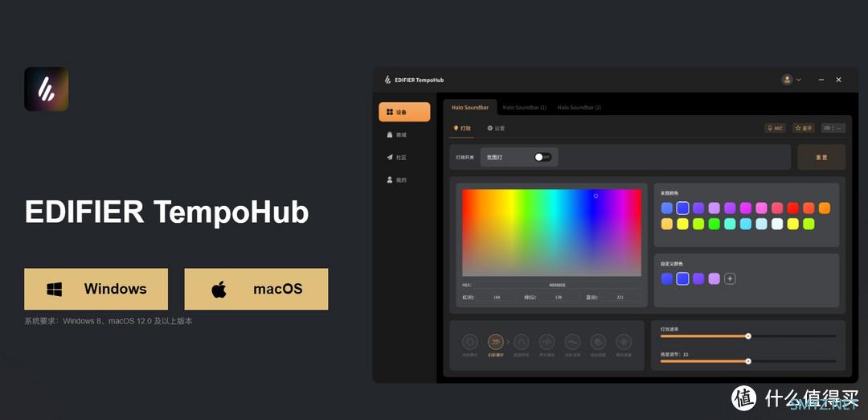Viewport: 868px width, 420px height.
Task: Choose the turquoise preset color swatch
Action: pyautogui.click(x=730, y=224)
